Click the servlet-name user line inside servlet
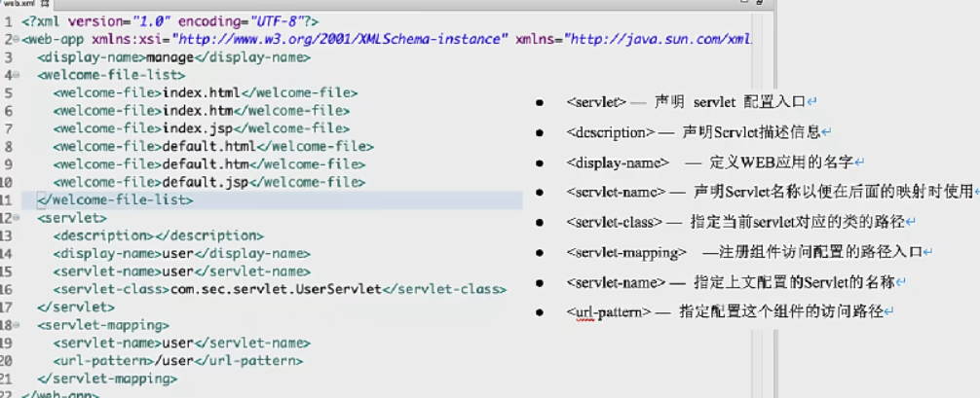 [x=182, y=271]
